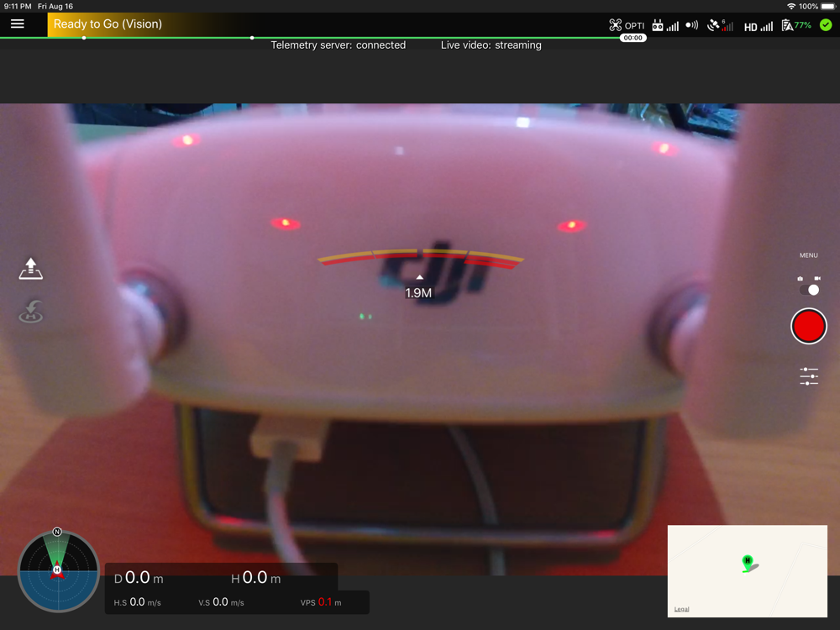This screenshot has height=630, width=840.
Task: Tap the N north marker on compass
Action: 57,532
